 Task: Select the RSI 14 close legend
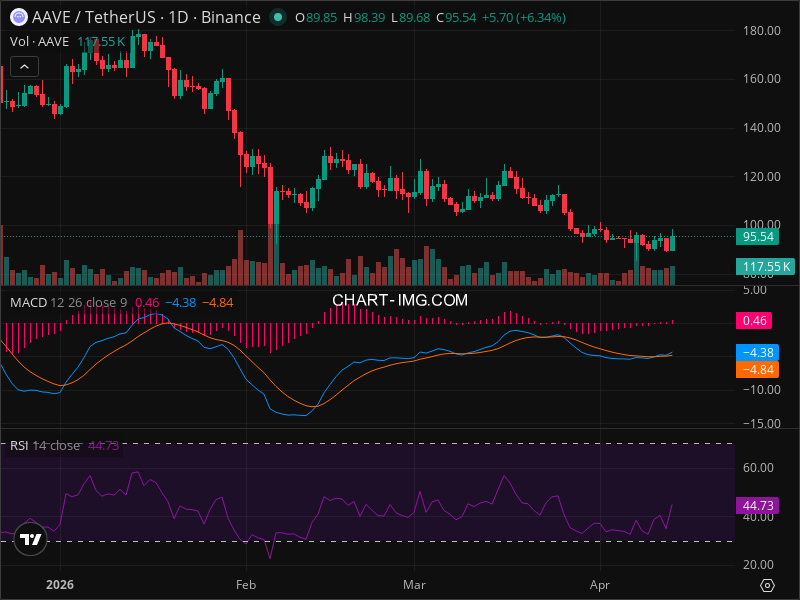tap(45, 445)
